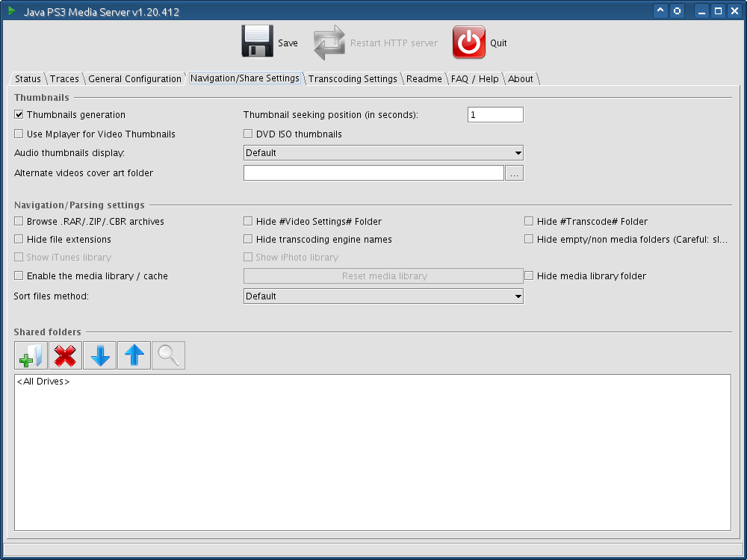
Task: Check Hide #Video Settings# Folder
Action: 248,222
